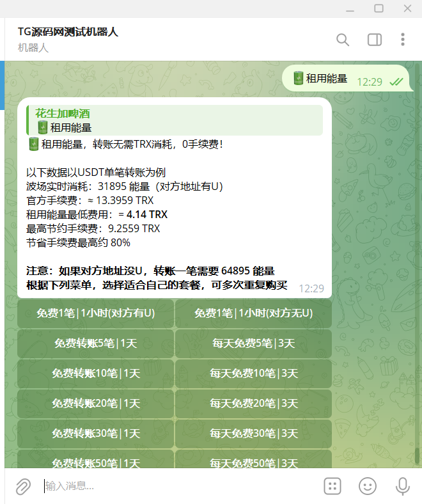
Task: Choose 免费转账5笔|1天 package
Action: (95, 343)
